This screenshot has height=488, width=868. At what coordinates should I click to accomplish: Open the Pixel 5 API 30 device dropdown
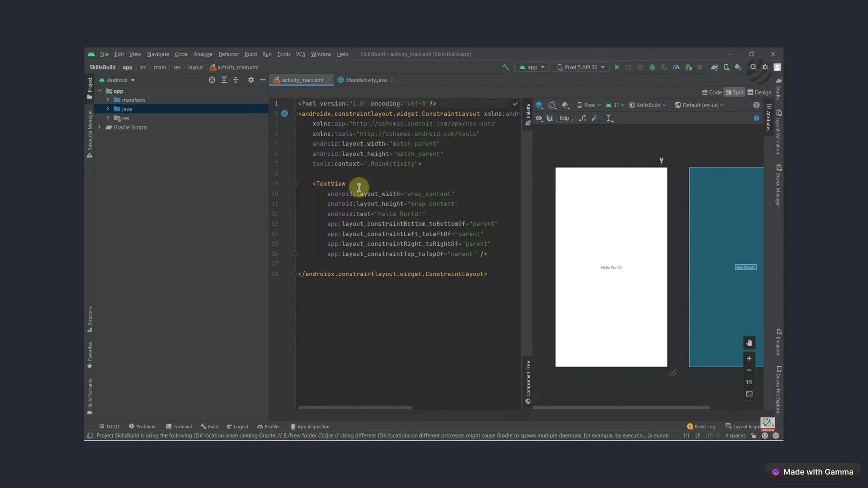[x=581, y=67]
